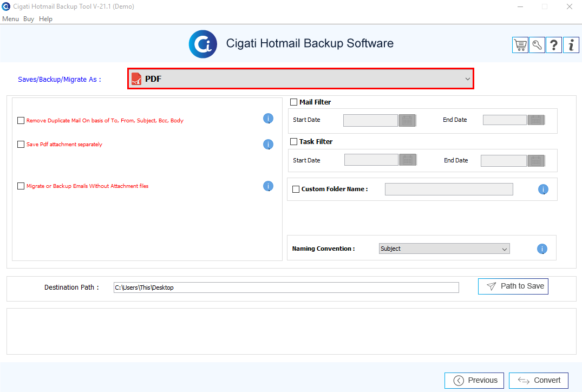Start conversion with the Convert button
The height and width of the screenshot is (392, 582).
[x=539, y=381]
